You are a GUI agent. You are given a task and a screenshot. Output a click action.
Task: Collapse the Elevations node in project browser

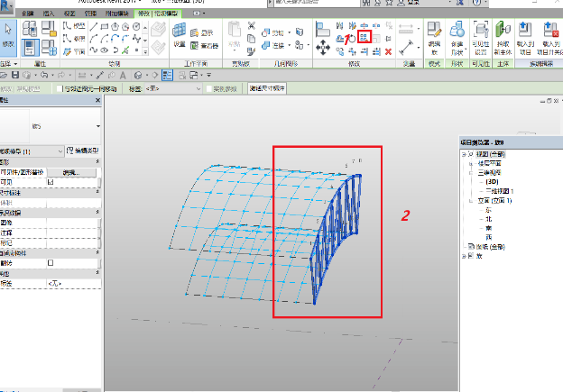[x=471, y=200]
